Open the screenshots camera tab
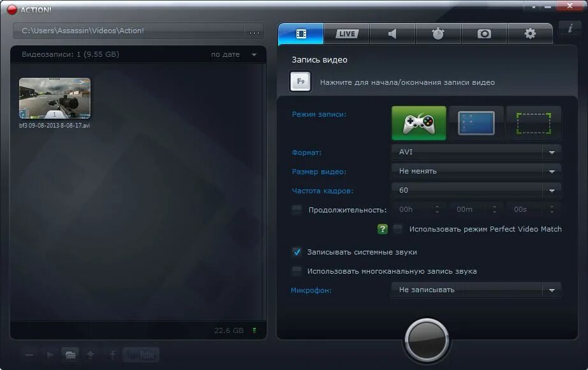 coord(484,34)
